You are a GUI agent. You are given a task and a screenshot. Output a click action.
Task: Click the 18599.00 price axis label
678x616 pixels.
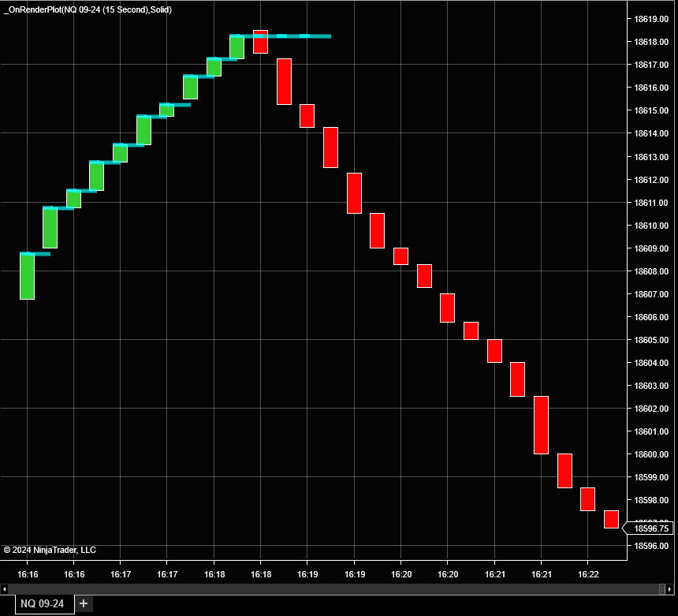coord(651,477)
